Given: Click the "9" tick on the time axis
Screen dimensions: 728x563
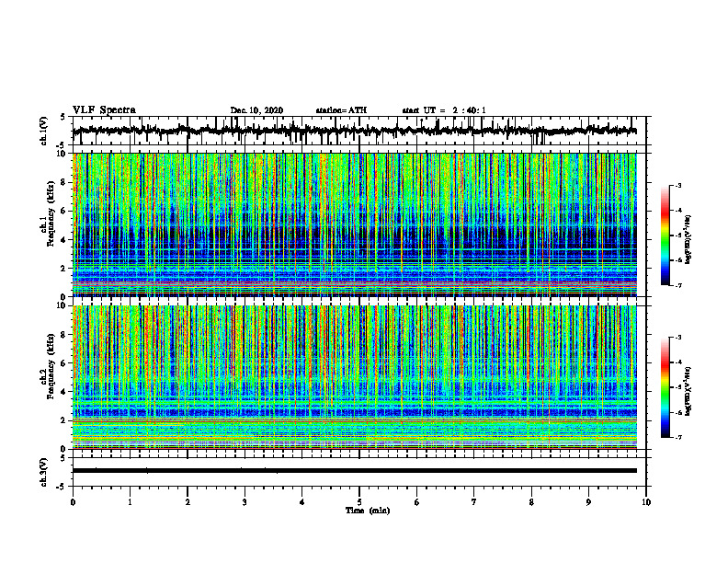Looking at the screenshot, I should (x=588, y=502).
